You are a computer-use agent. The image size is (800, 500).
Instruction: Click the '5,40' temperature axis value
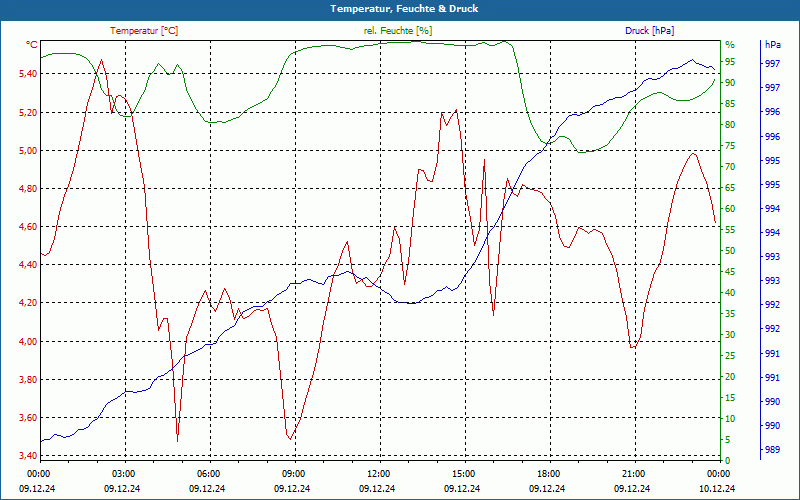[x=28, y=74]
